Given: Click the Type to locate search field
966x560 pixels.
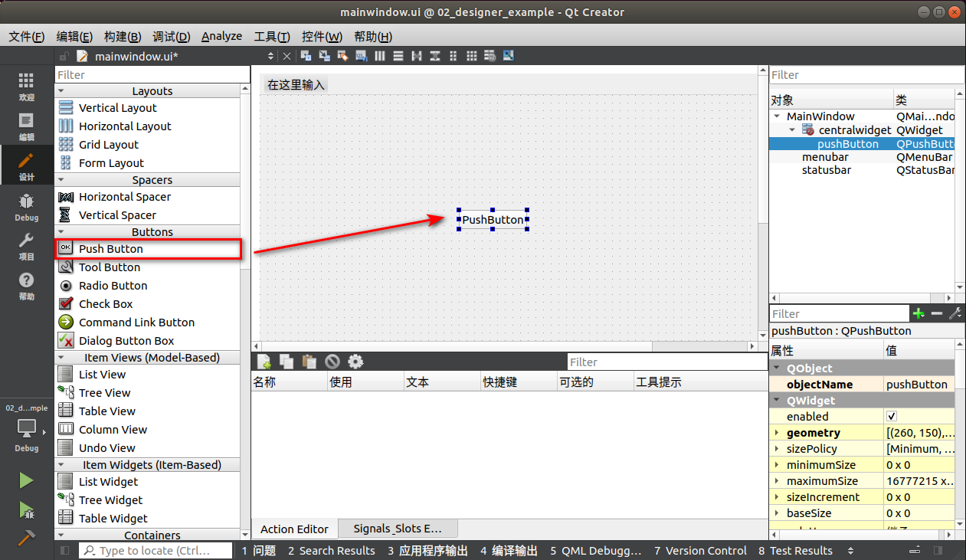Looking at the screenshot, I should point(156,550).
